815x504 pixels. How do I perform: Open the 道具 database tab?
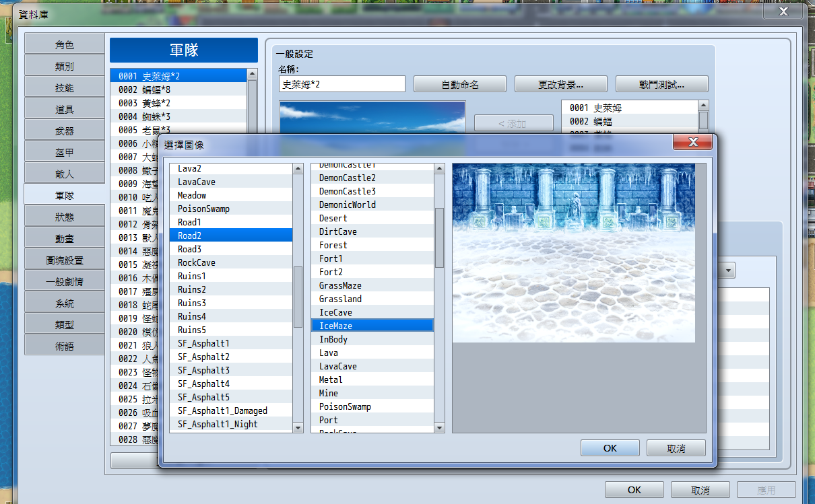point(65,109)
